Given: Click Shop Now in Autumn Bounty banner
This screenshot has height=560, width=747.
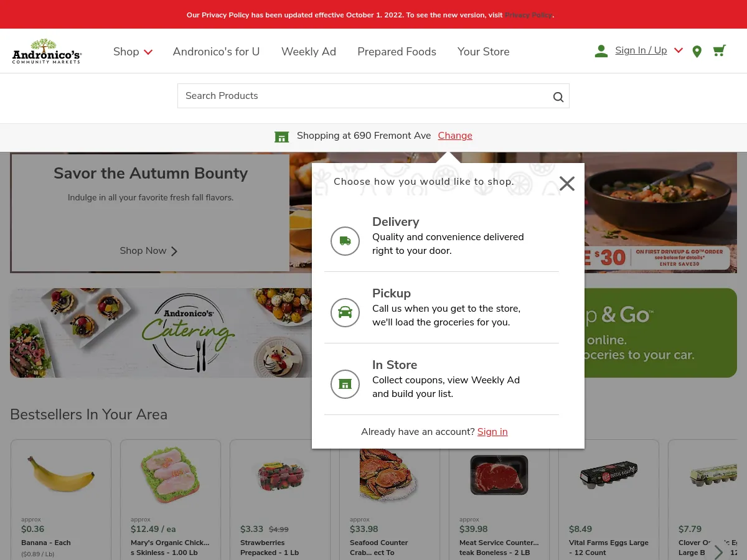Looking at the screenshot, I should click(149, 251).
